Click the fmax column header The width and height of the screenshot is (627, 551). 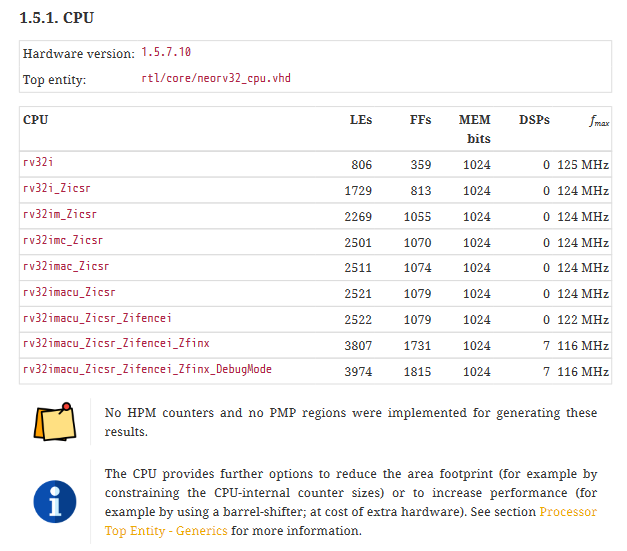click(x=599, y=121)
